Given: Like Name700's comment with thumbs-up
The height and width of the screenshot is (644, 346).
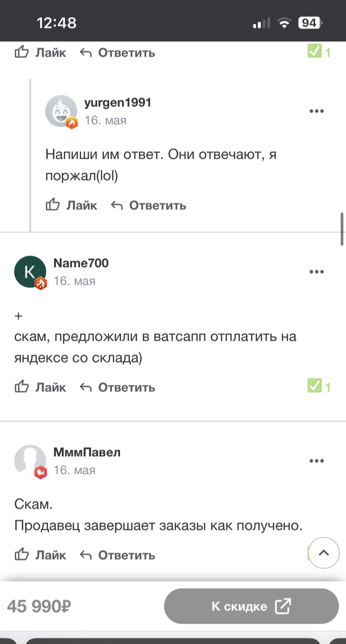Looking at the screenshot, I should [x=41, y=387].
